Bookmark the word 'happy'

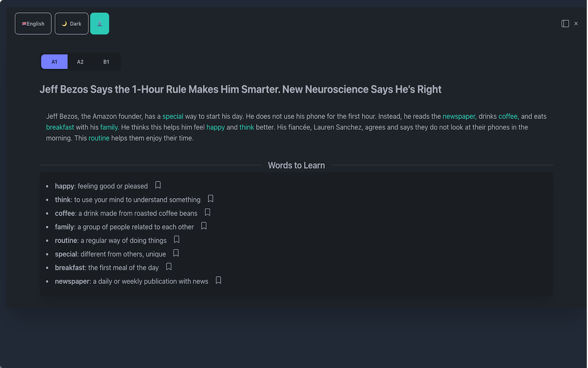tap(158, 185)
